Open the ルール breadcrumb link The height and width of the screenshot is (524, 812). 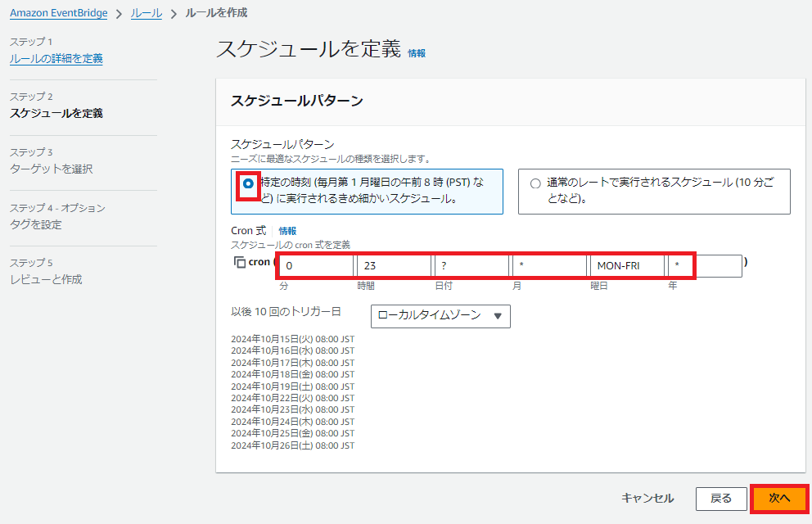click(x=146, y=13)
